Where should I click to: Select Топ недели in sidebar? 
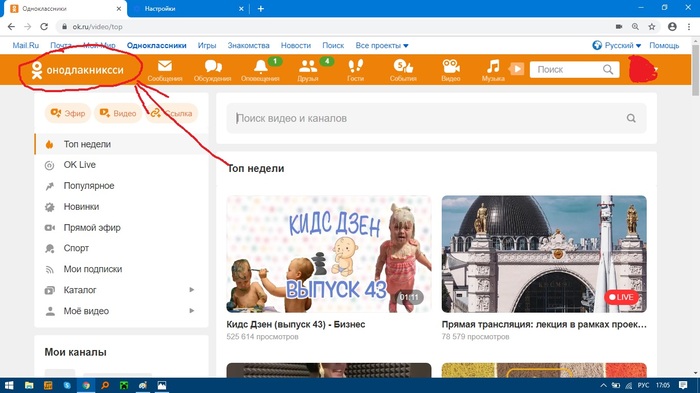click(x=121, y=144)
